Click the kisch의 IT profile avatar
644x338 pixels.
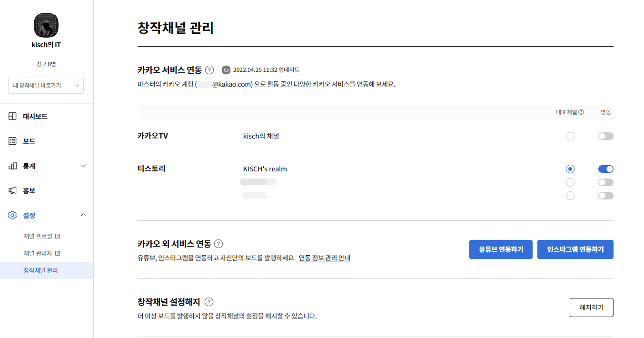[x=46, y=25]
